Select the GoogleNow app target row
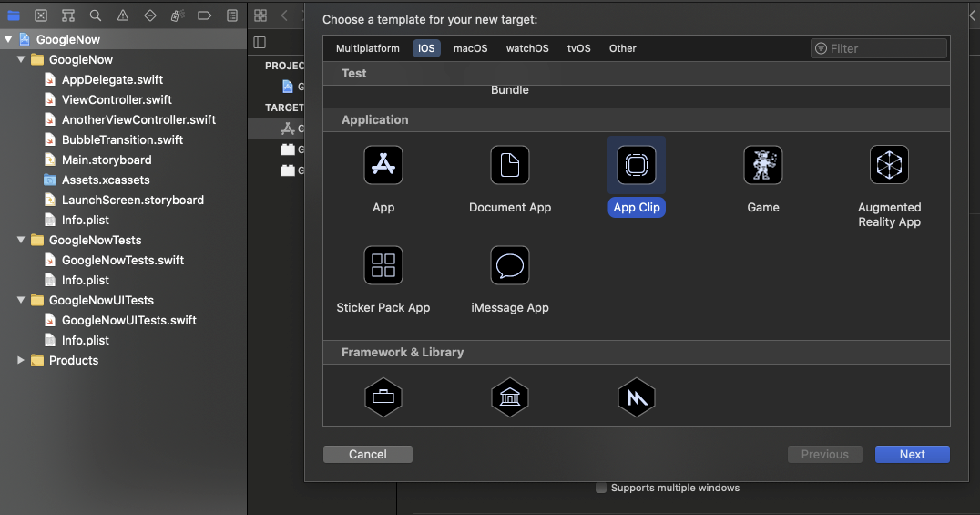Screen dimensions: 980x515 [276, 129]
